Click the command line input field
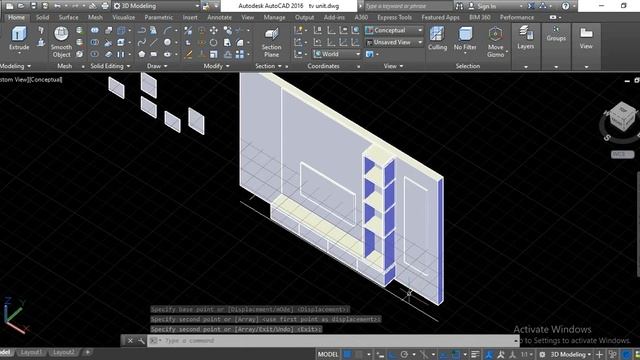 [333, 341]
